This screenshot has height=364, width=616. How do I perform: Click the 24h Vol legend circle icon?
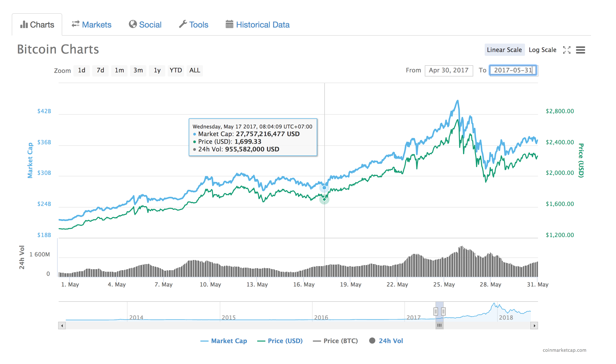372,341
